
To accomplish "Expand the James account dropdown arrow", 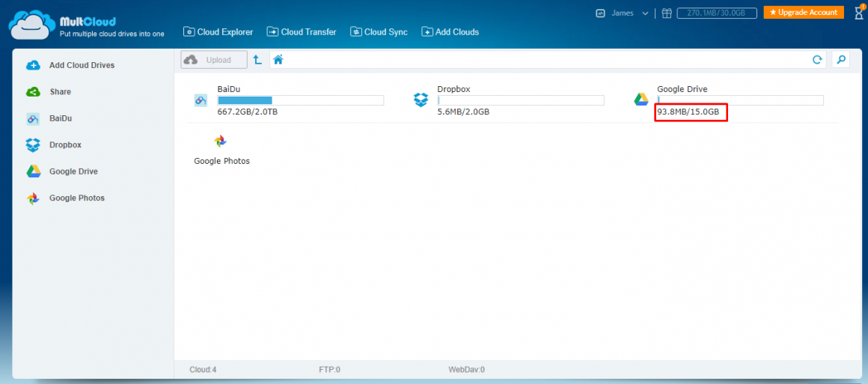I will click(645, 14).
